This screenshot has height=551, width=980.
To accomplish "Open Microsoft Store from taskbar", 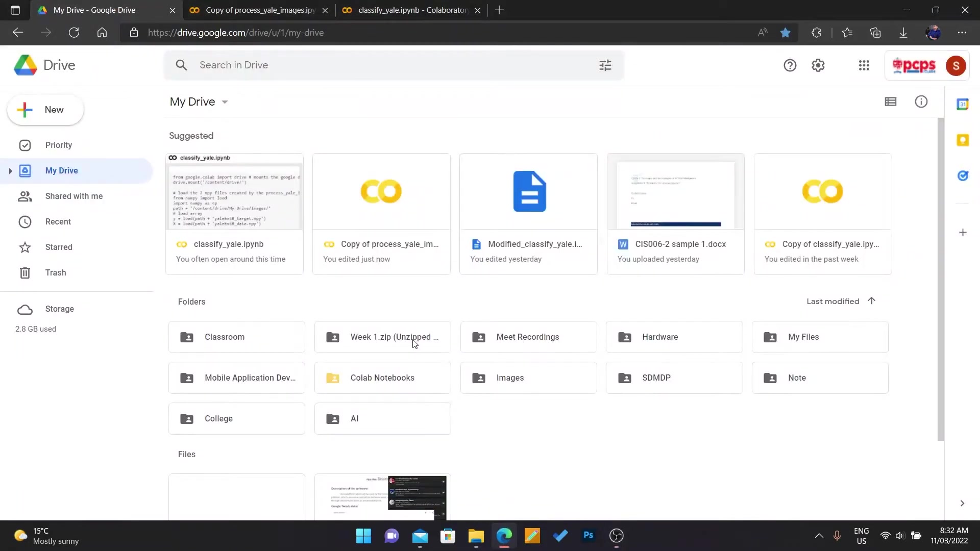I will 448,536.
